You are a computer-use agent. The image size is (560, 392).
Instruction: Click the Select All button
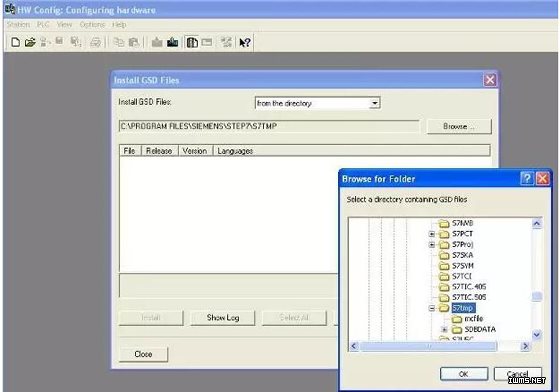tap(294, 317)
